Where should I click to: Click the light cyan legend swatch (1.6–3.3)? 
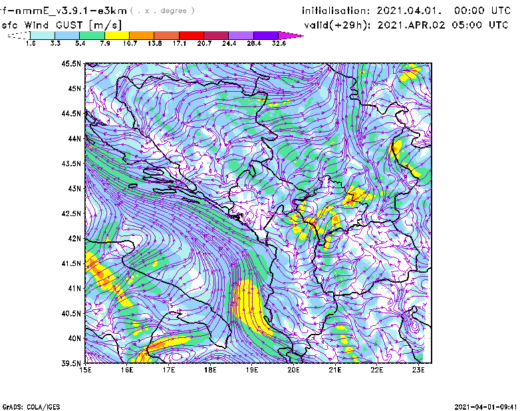coord(43,35)
